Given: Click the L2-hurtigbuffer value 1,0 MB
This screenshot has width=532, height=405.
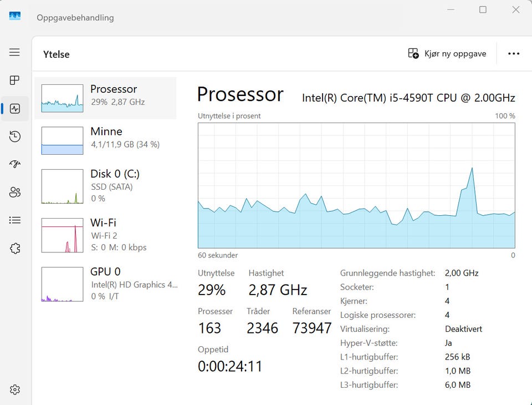Looking at the screenshot, I should (458, 371).
